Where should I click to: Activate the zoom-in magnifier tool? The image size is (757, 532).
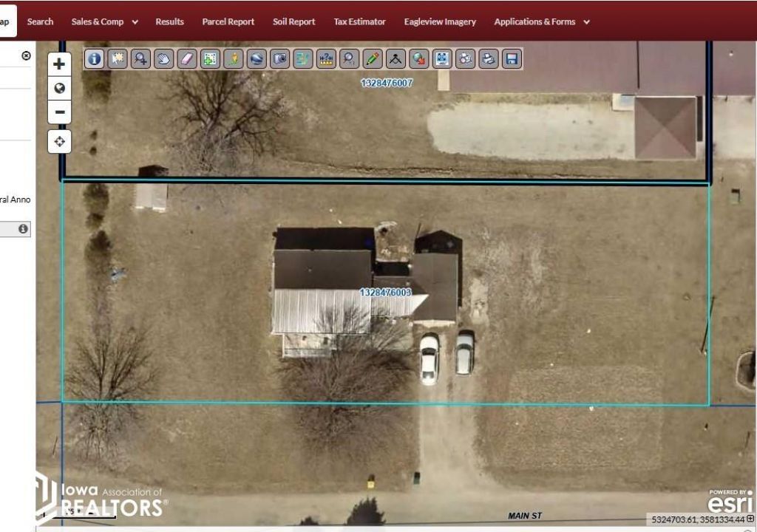click(x=140, y=59)
